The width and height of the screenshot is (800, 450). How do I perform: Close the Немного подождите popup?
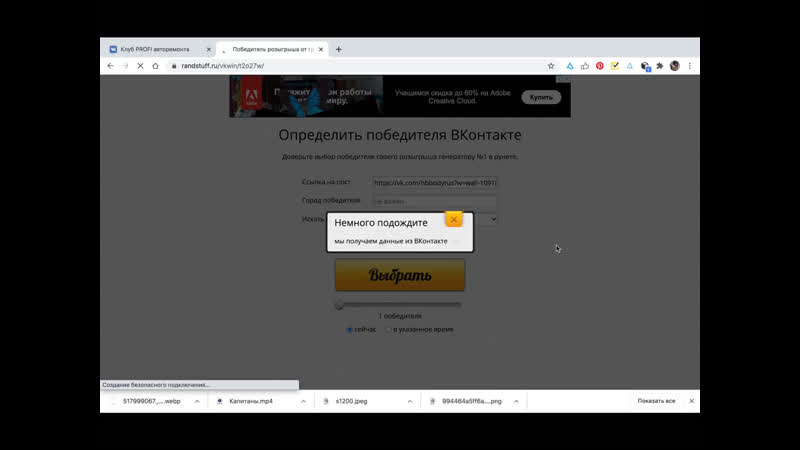click(454, 219)
